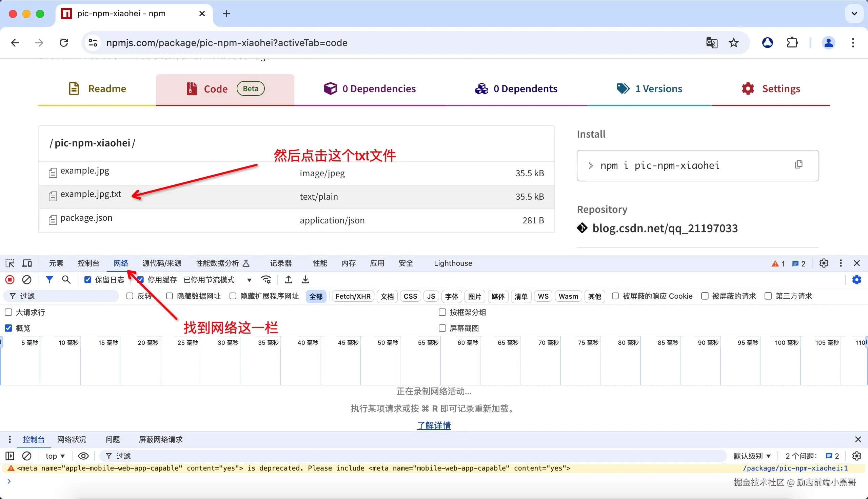Switch to the Lighthouse panel

[453, 263]
